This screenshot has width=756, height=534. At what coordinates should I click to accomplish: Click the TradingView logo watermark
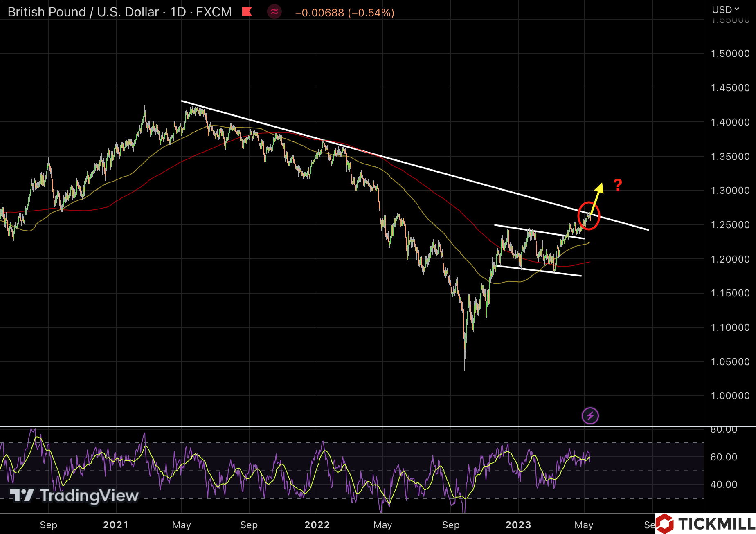click(74, 496)
